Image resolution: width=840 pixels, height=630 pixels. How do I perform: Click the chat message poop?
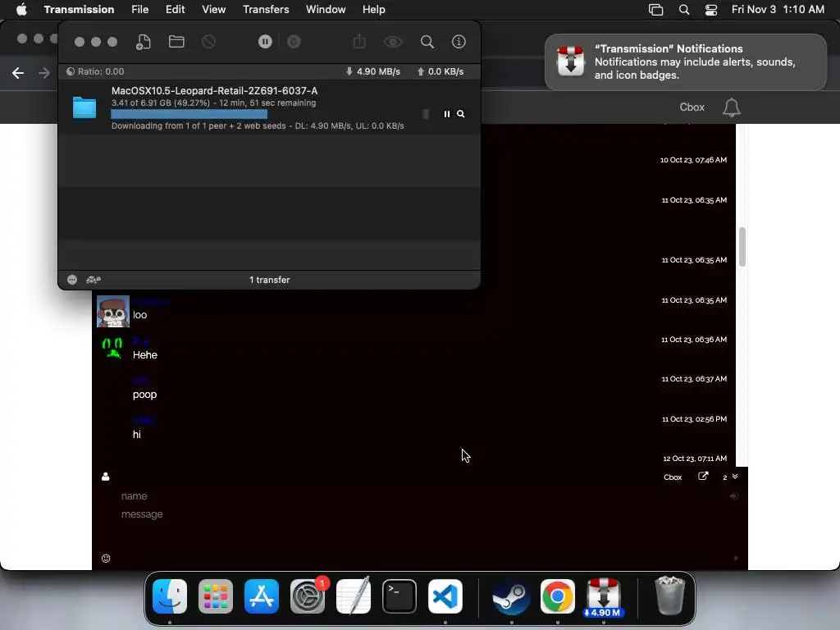[144, 395]
